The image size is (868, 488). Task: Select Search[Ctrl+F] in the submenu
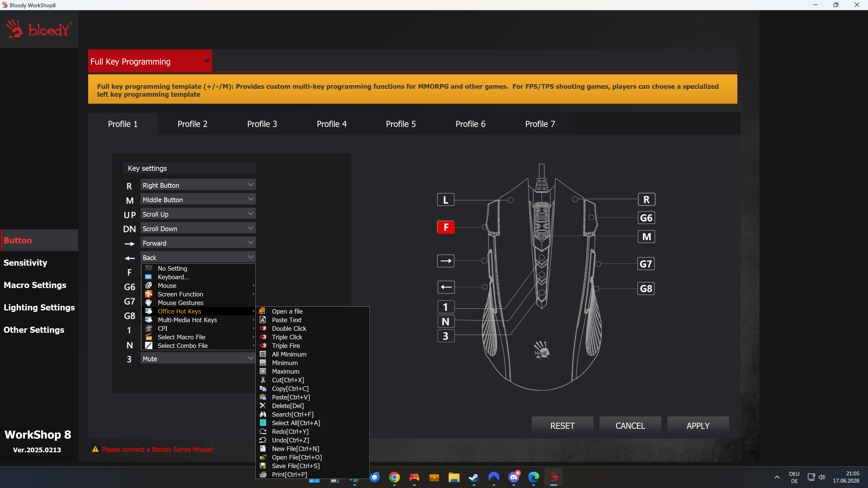click(312, 414)
